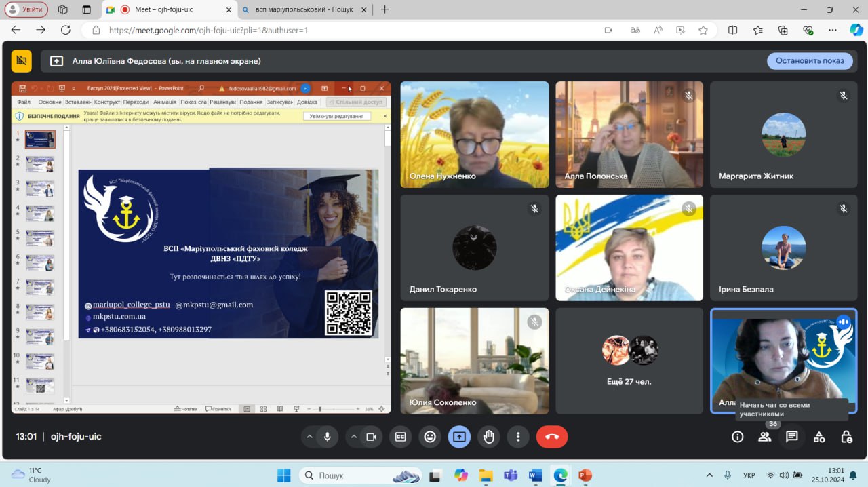Image resolution: width=868 pixels, height=487 pixels.
Task: Switch to the всп маріупольський search tab
Action: pos(304,9)
